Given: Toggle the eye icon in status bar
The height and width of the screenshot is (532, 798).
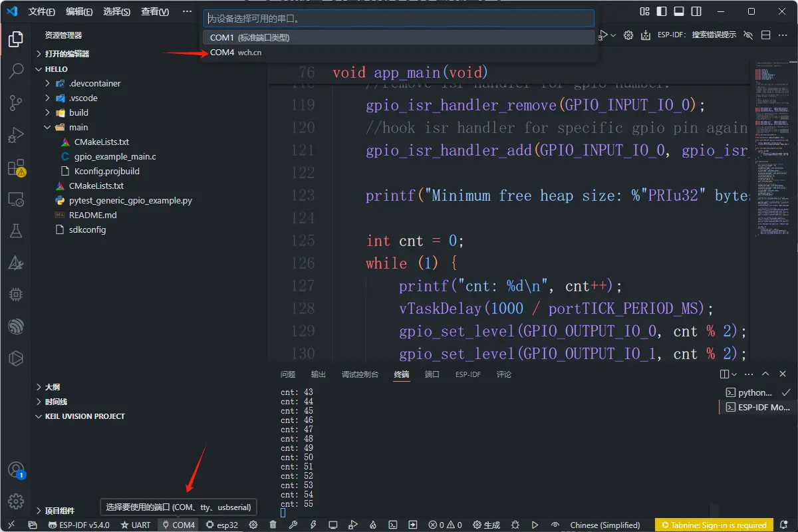Looking at the screenshot, I should (555, 525).
